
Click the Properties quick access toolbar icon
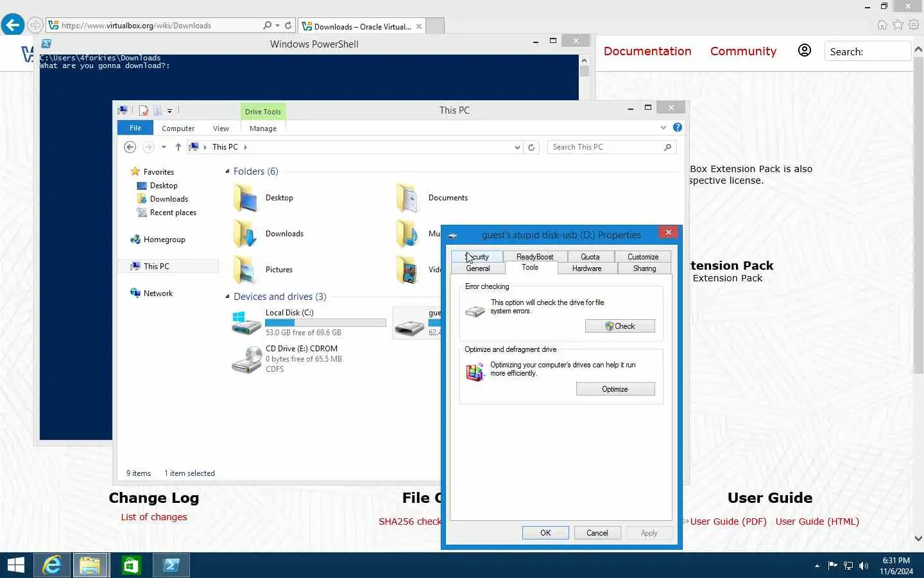click(144, 110)
